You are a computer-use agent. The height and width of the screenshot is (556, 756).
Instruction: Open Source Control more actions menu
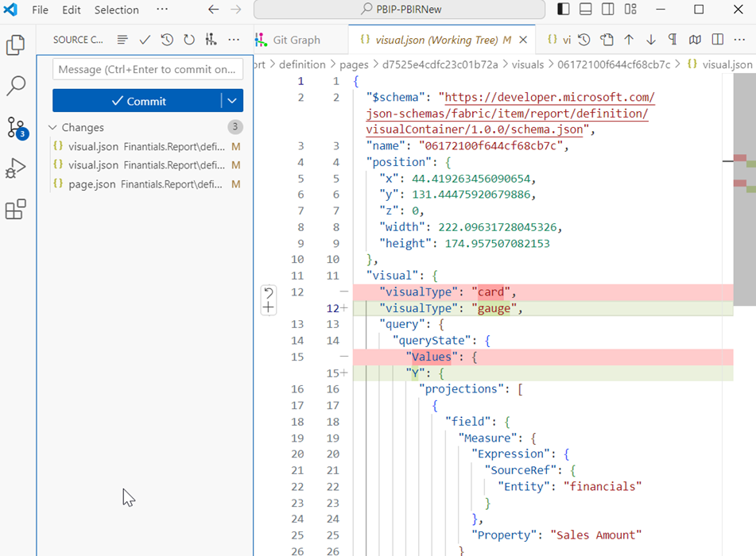(x=234, y=40)
